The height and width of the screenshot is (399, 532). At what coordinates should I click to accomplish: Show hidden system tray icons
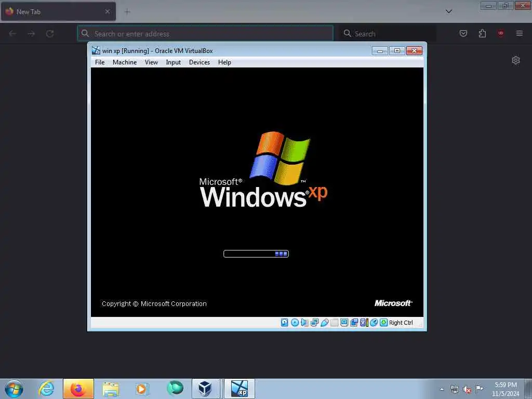442,389
